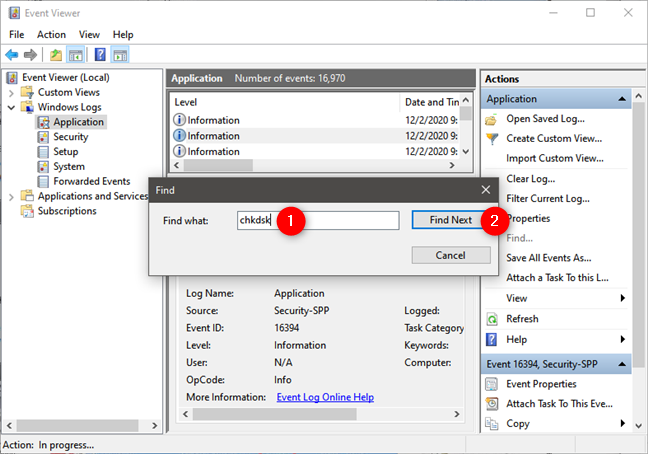The width and height of the screenshot is (648, 454).
Task: Collapse the Event 16394, Security-SPP section
Action: (x=622, y=364)
